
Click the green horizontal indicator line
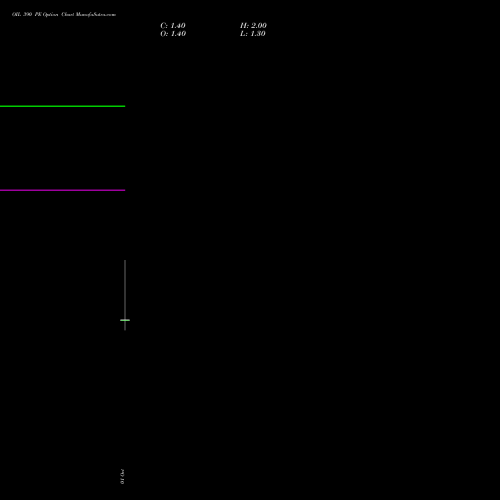(x=62, y=106)
